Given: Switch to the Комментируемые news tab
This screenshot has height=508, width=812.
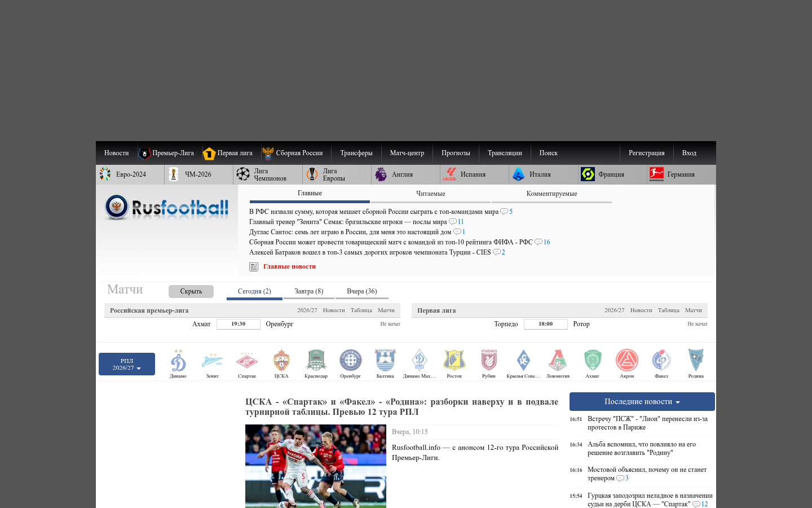Looking at the screenshot, I should point(551,194).
